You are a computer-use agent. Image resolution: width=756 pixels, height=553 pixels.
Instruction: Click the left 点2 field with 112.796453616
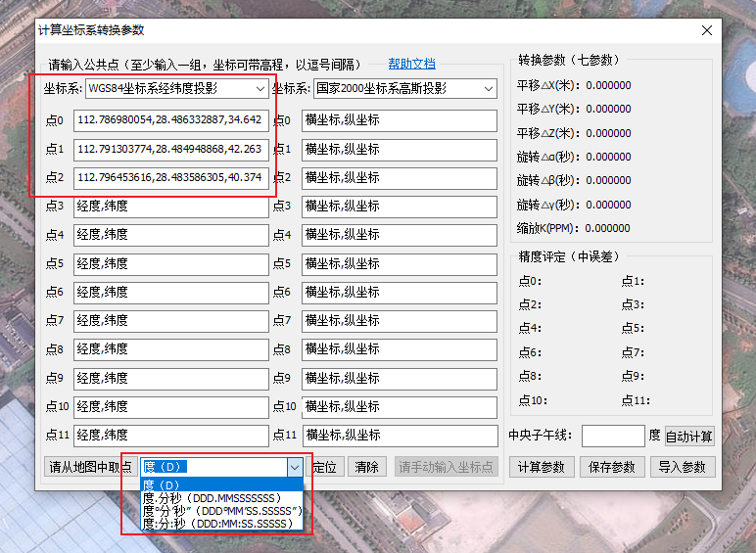coord(171,178)
